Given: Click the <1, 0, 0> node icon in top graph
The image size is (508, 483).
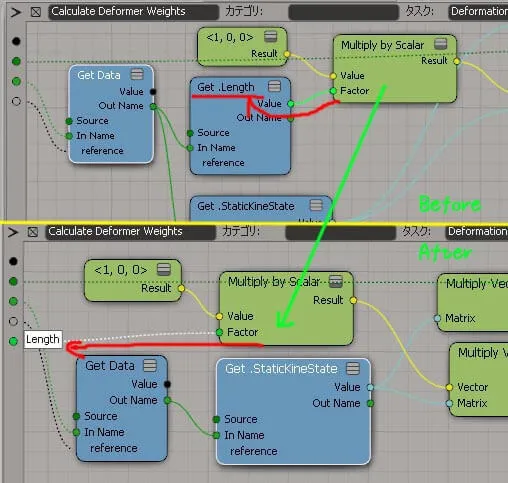Looking at the screenshot, I should 270,36.
